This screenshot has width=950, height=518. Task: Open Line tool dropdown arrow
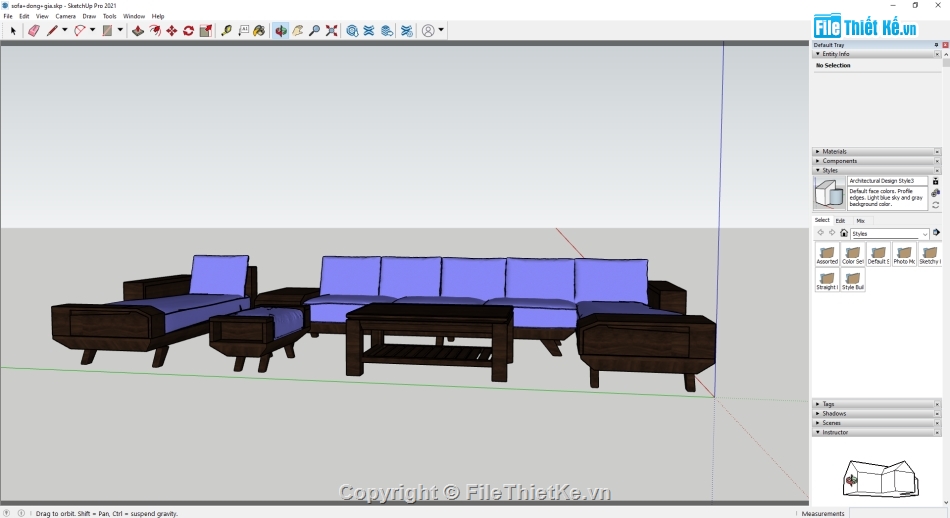click(x=65, y=30)
